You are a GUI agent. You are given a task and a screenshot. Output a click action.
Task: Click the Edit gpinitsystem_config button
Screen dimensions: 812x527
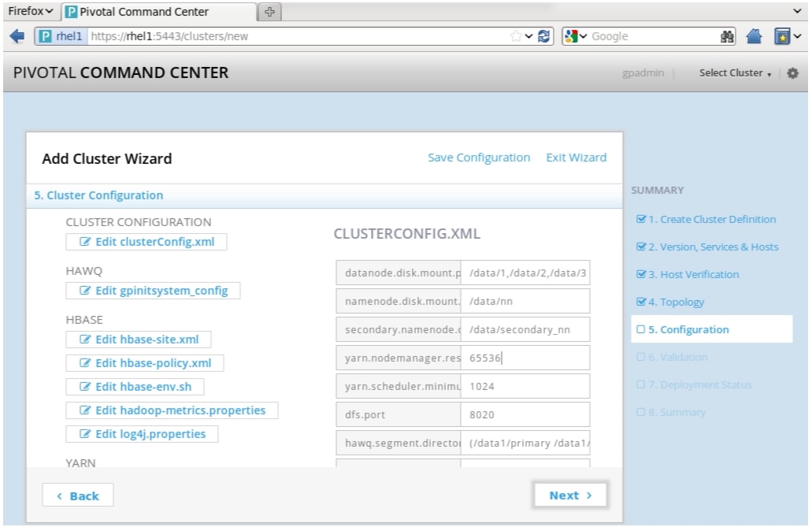[x=153, y=291]
